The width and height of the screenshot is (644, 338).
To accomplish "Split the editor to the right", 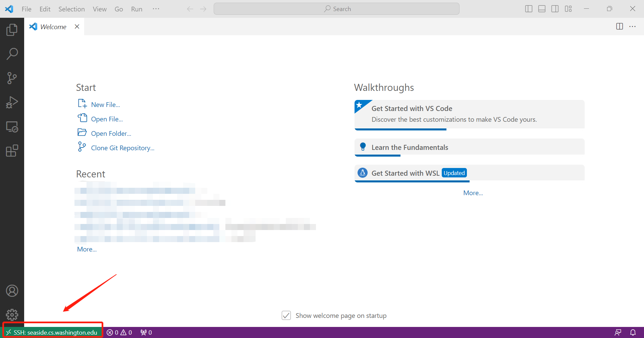I will click(620, 26).
